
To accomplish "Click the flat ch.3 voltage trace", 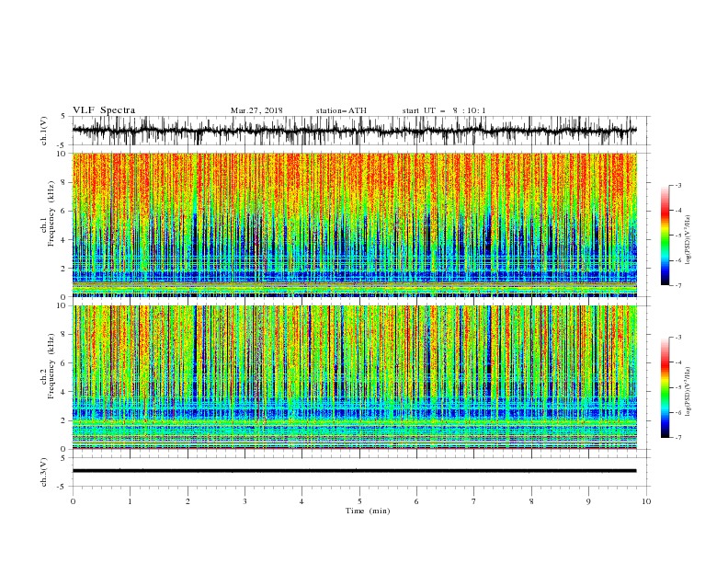I will click(354, 471).
